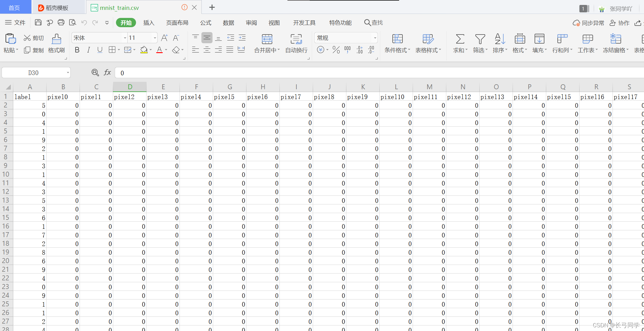Image resolution: width=644 pixels, height=331 pixels.
Task: Click the 协作 collaboration button
Action: [619, 23]
